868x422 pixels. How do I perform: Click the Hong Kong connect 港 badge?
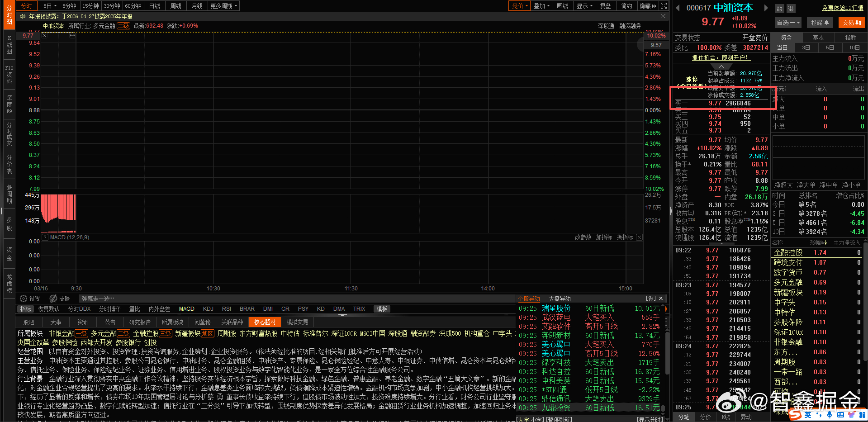(x=791, y=9)
